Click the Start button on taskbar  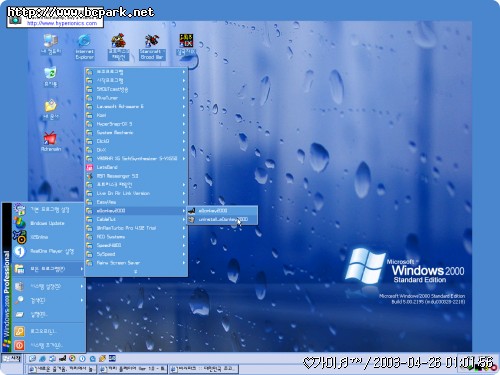(x=12, y=359)
